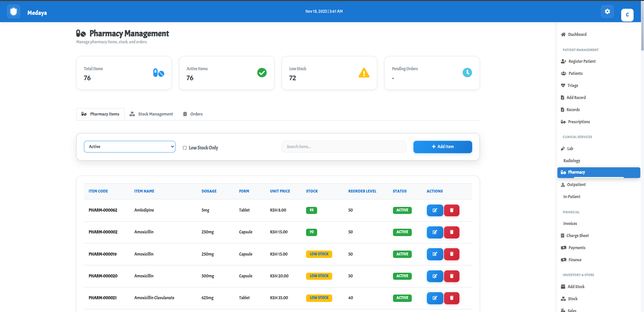Switch to the Stock Management tab
Image resolution: width=644 pixels, height=312 pixels.
tap(151, 114)
